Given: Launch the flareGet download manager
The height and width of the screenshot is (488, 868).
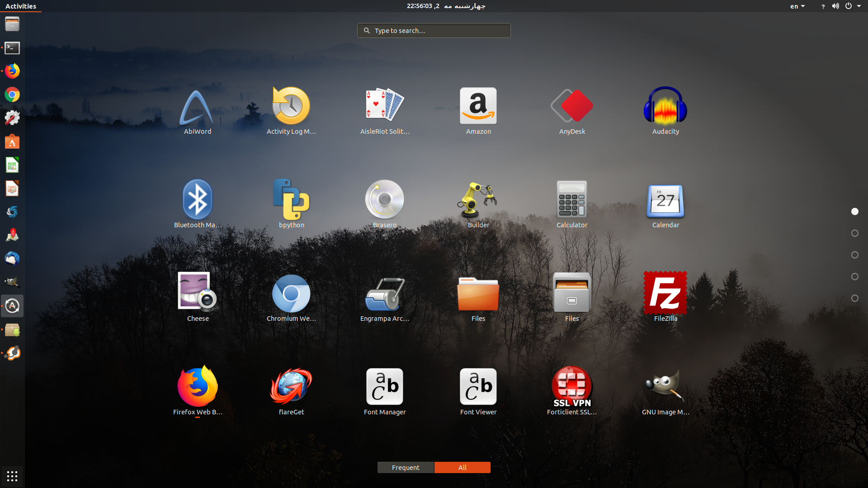Looking at the screenshot, I should point(291,387).
